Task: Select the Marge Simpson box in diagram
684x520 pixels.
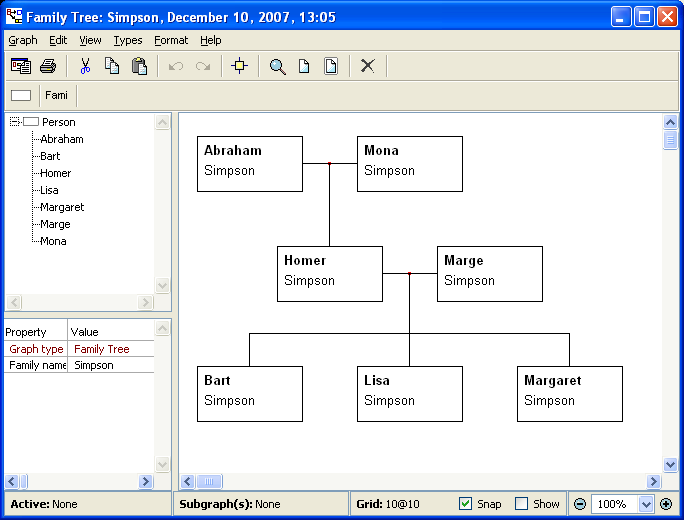Action: click(490, 274)
